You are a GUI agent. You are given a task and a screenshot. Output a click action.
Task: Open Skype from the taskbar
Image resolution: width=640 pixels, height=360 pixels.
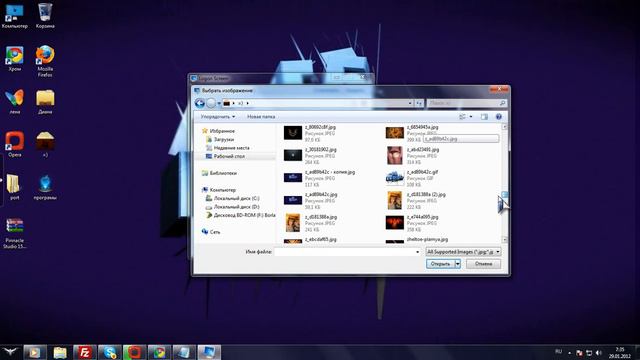[x=109, y=352]
